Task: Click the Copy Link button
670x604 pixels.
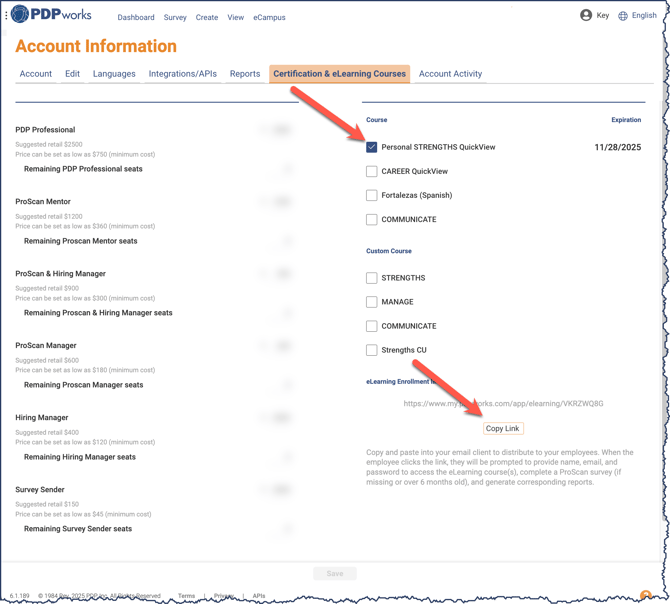Action: (503, 428)
